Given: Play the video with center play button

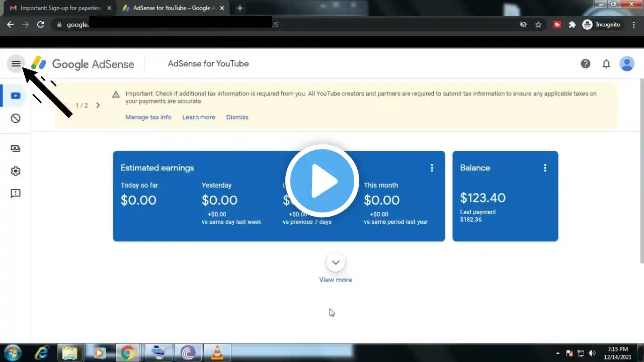Looking at the screenshot, I should [x=322, y=181].
